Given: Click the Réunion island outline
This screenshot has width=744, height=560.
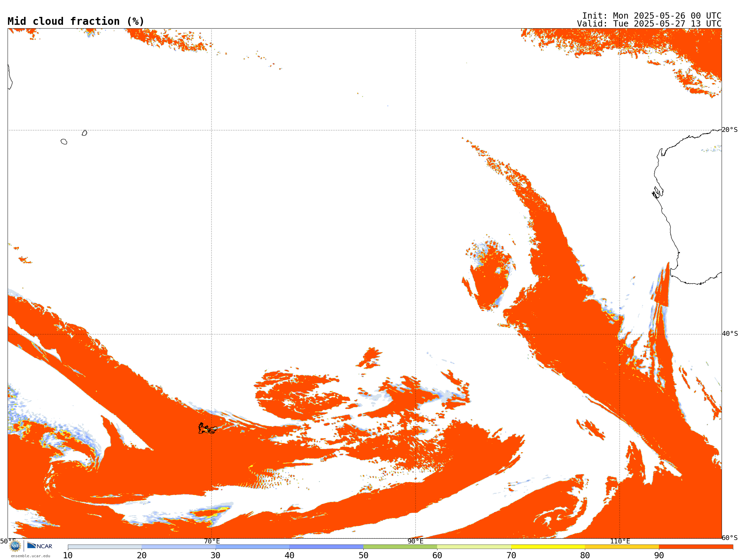Looking at the screenshot, I should coord(64,142).
